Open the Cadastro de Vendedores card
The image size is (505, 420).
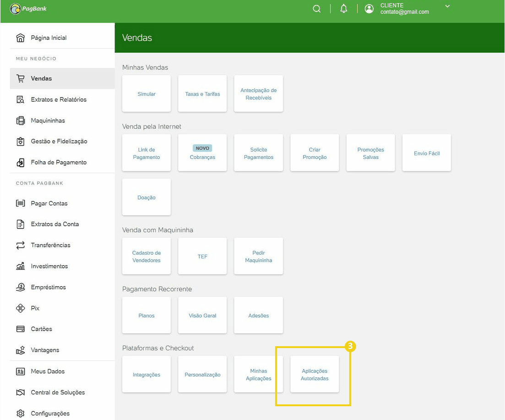point(147,256)
